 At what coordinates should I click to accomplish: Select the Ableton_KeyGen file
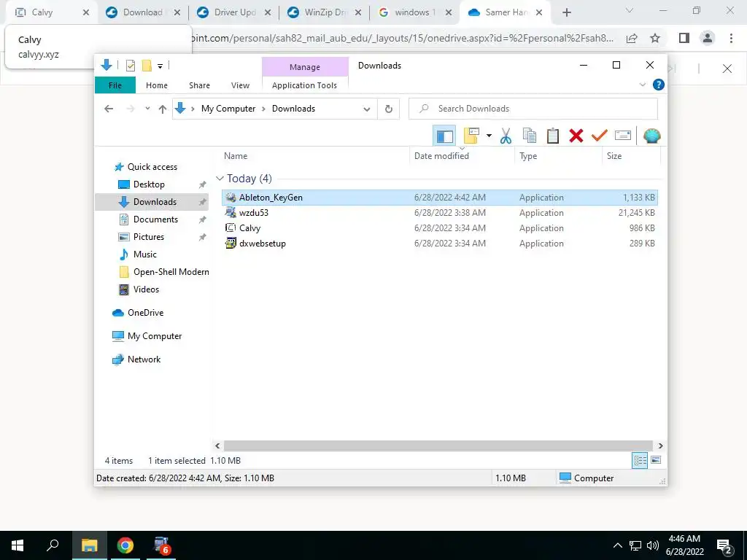pos(439,197)
